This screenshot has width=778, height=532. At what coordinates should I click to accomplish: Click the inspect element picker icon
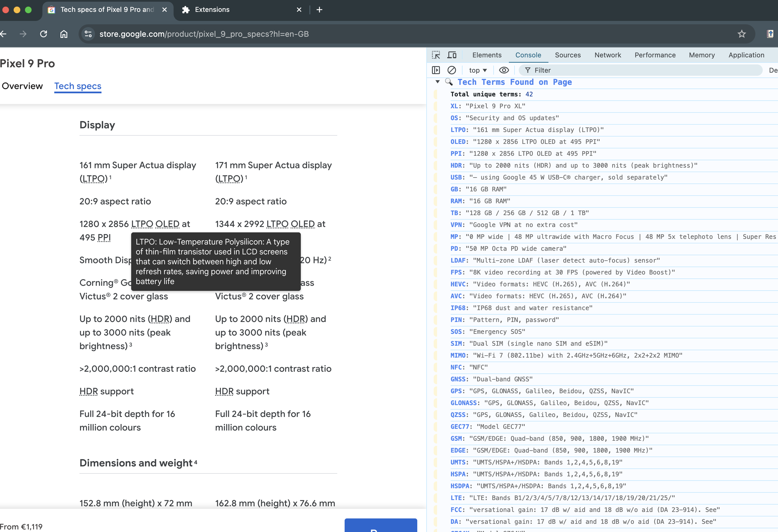[436, 55]
